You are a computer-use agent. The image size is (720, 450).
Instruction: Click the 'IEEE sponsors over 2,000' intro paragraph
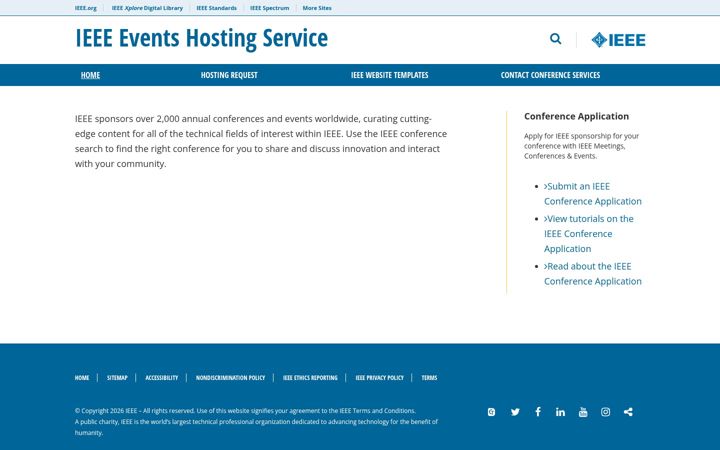pos(261,141)
